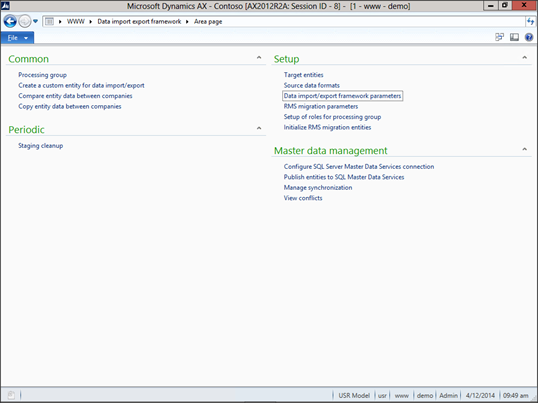Image resolution: width=538 pixels, height=403 pixels.
Task: Click the Dynamics AX title bar icon
Action: (x=5, y=5)
